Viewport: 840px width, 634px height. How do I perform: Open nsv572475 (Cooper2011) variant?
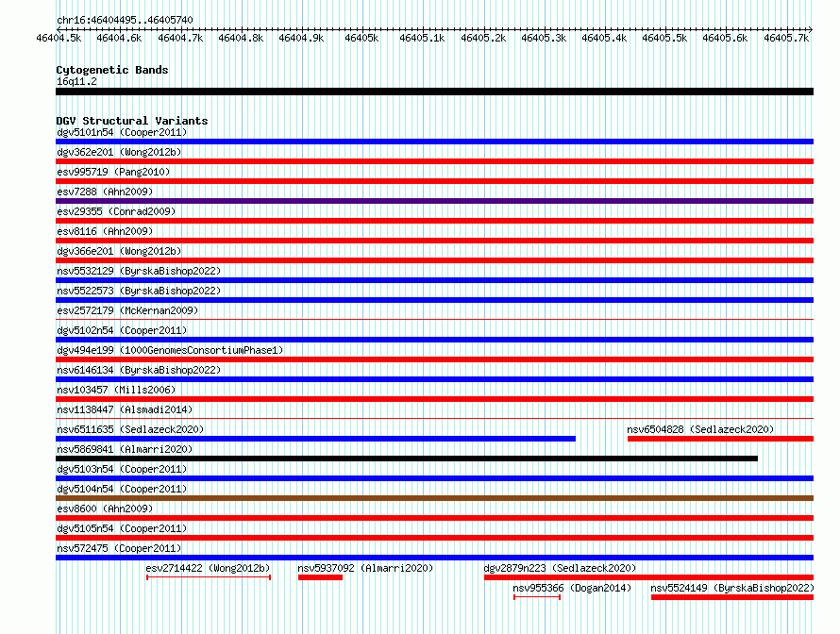pyautogui.click(x=119, y=548)
